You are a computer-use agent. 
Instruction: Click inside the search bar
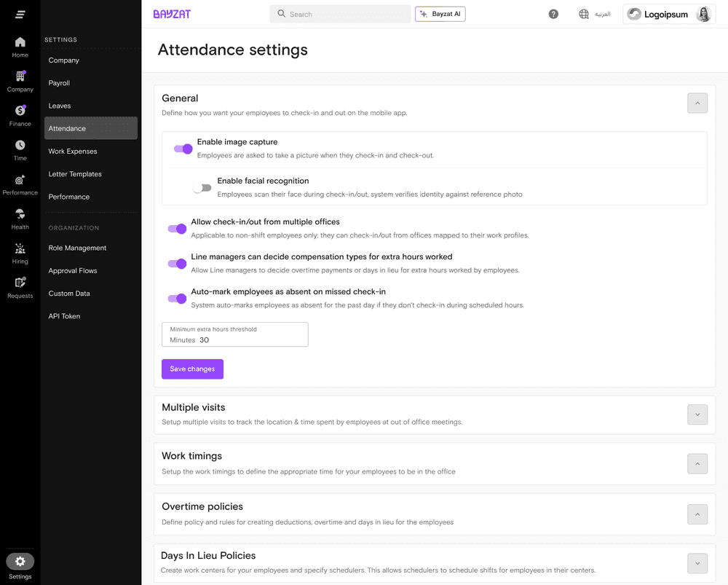click(x=340, y=14)
